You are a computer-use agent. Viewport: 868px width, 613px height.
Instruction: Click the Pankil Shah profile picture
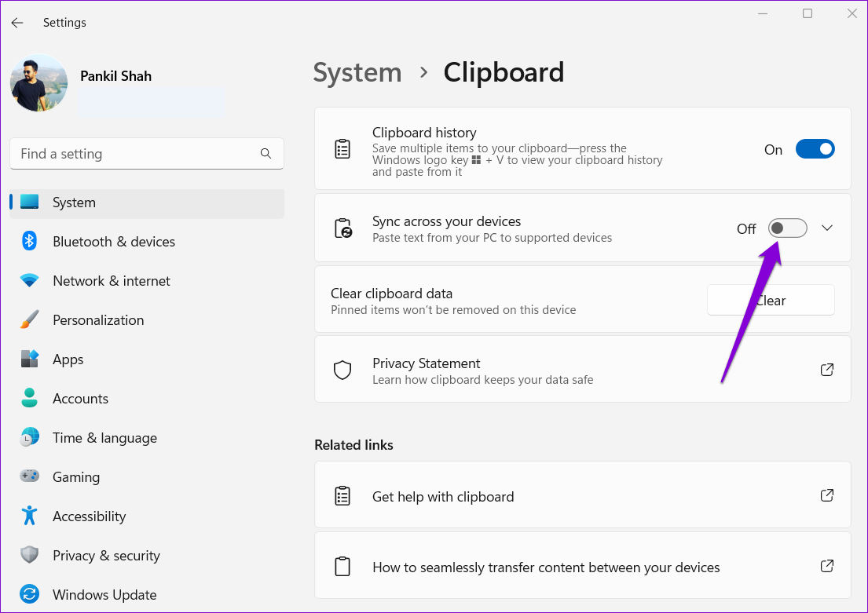(38, 83)
